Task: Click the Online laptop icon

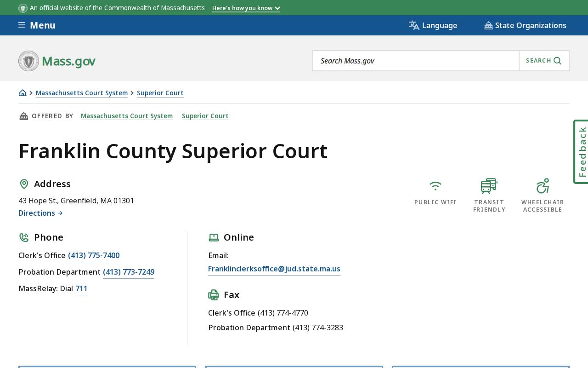Action: (214, 237)
